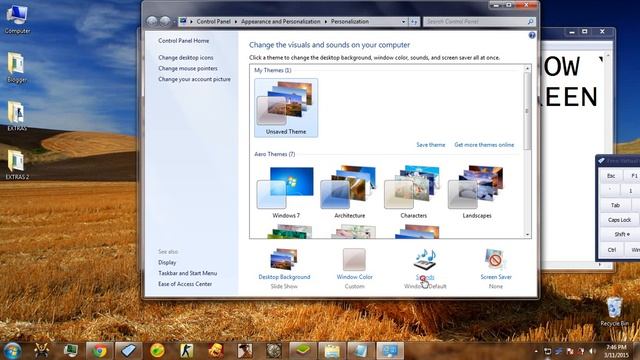Click Esc key on on-screen keyboard
Screen dimensions: 640x360
click(x=611, y=176)
